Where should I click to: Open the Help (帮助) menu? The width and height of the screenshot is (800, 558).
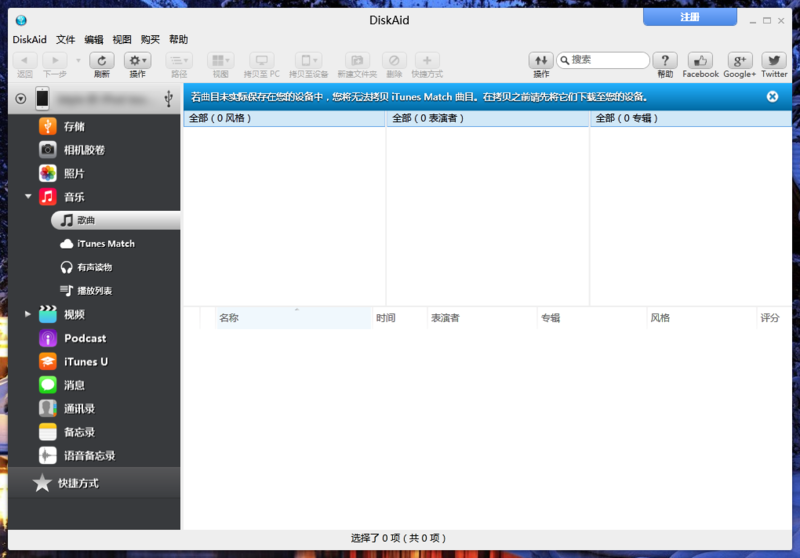pyautogui.click(x=179, y=39)
